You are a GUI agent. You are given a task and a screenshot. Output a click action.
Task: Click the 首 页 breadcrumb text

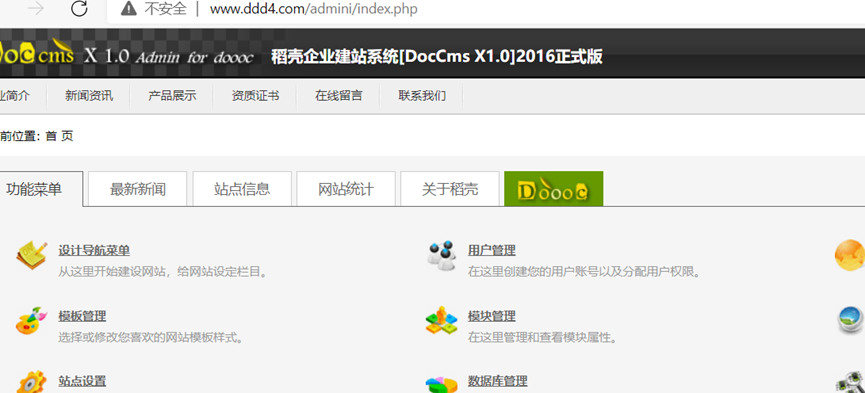[x=60, y=136]
